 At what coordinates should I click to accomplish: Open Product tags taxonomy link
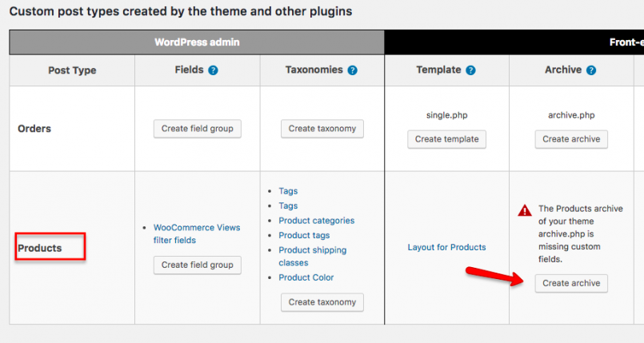[x=304, y=236]
